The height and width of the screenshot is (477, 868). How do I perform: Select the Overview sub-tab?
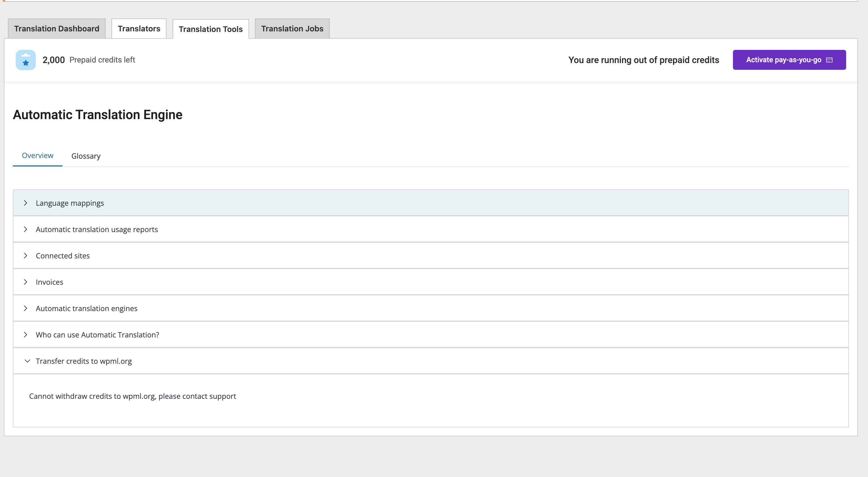point(37,156)
